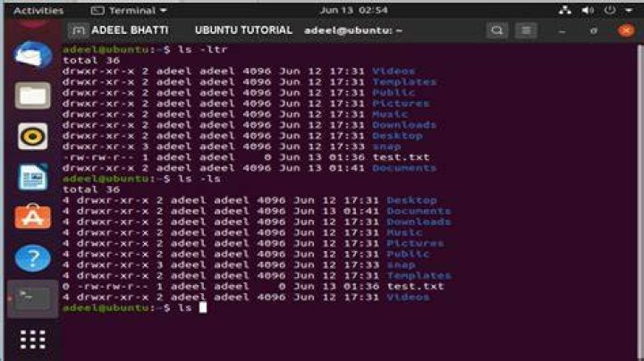644x361 pixels.
Task: Click the network status icon
Action: pos(565,10)
